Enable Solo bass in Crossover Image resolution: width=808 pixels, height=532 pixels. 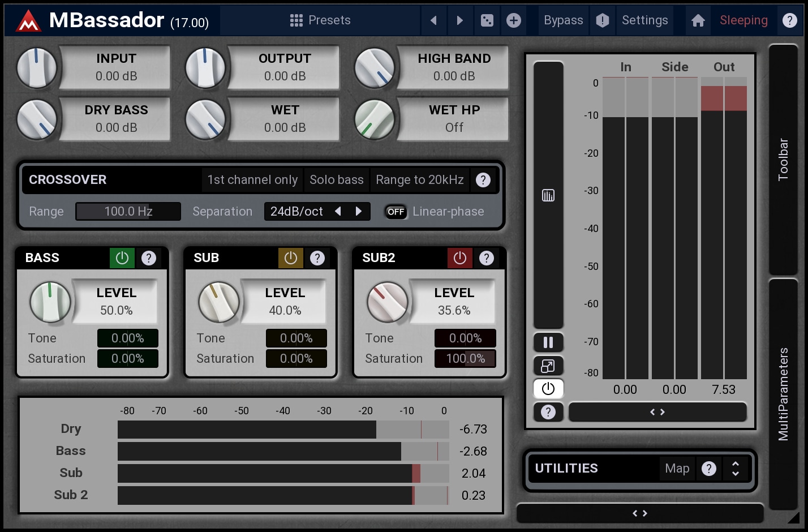tap(336, 180)
